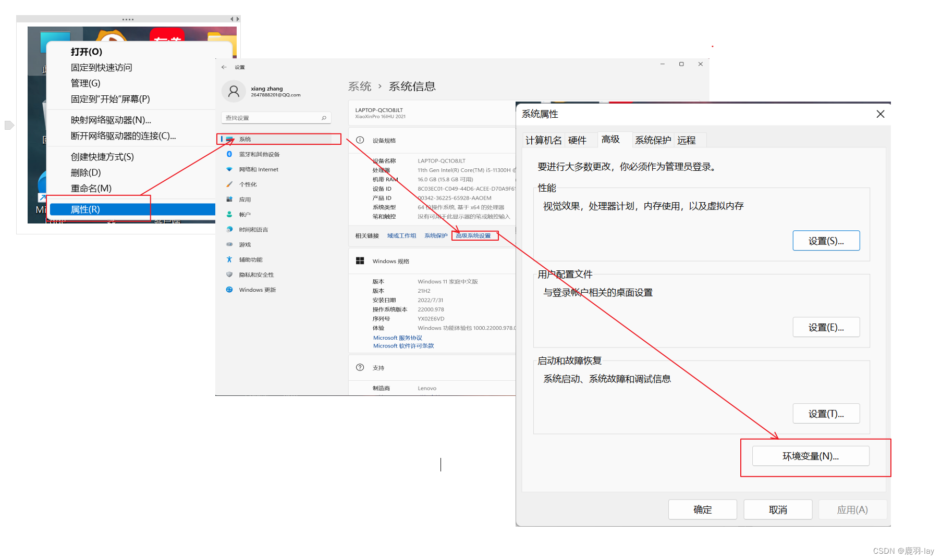Click the search magnifier icon in settings search
Screen dimensions: 942x560
coord(324,118)
